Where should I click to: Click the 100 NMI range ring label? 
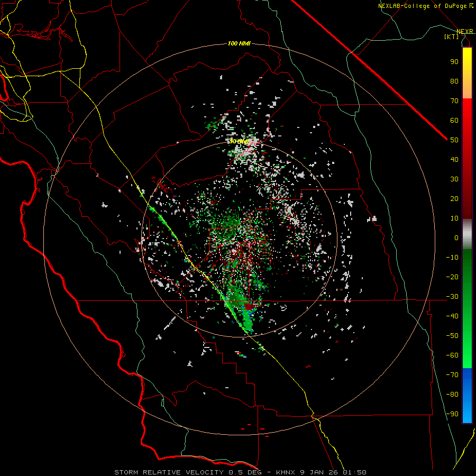point(239,44)
